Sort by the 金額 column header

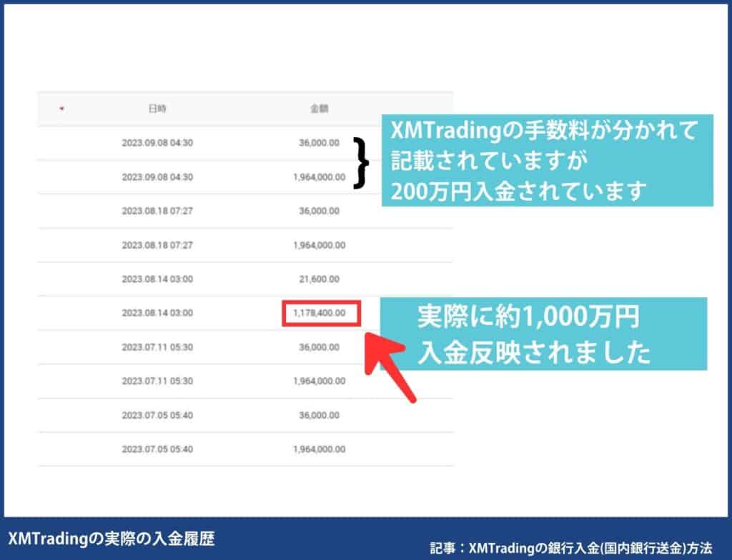tap(320, 109)
